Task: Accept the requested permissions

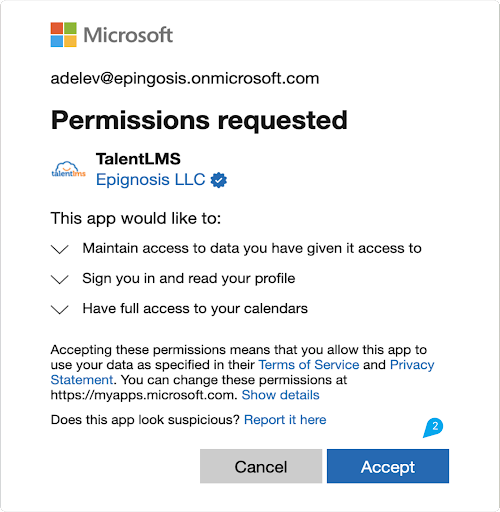Action: 388,466
